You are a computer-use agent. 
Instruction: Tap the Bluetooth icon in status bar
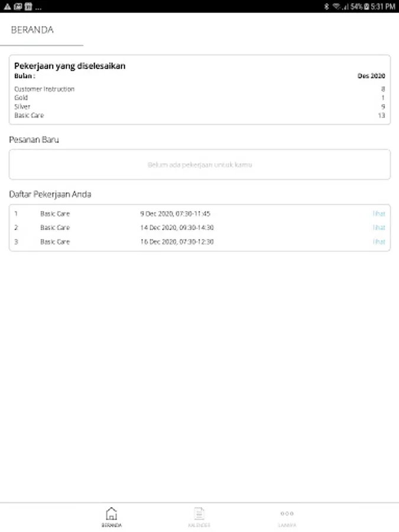326,7
